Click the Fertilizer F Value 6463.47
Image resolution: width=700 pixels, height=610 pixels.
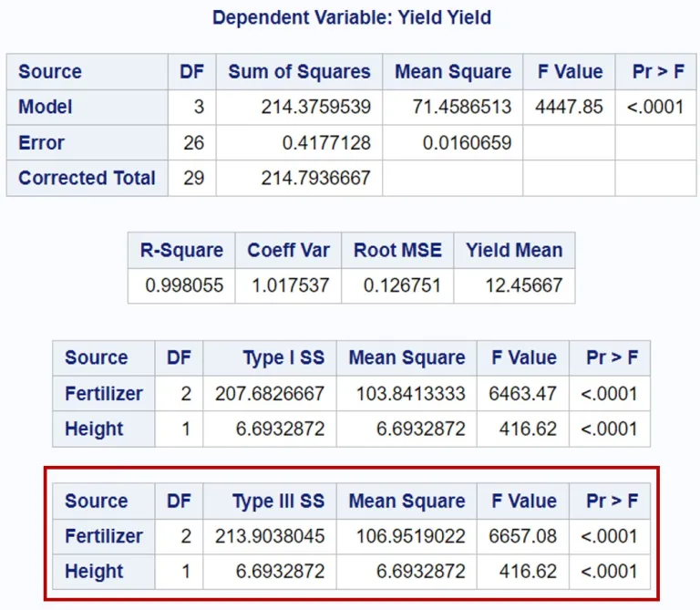coord(522,394)
